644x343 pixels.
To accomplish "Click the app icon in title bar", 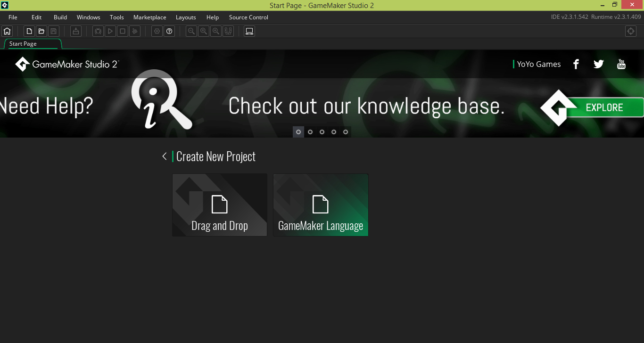I will click(x=5, y=5).
